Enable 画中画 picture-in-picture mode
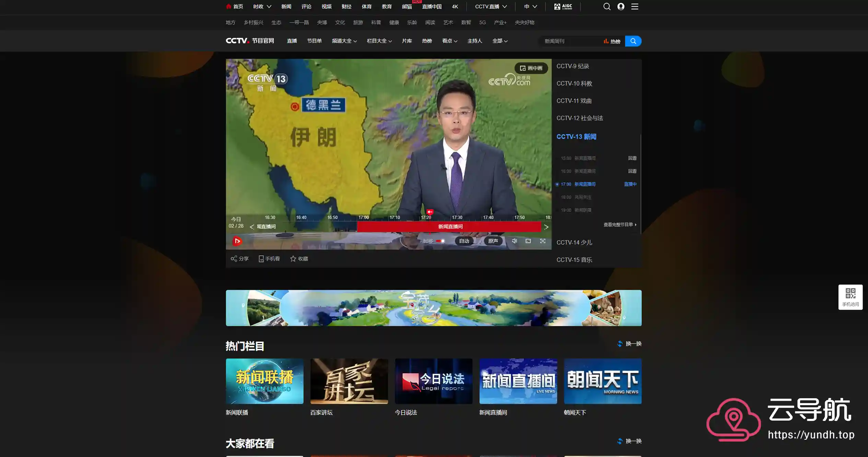Screen dimensions: 868x457 click(x=531, y=68)
